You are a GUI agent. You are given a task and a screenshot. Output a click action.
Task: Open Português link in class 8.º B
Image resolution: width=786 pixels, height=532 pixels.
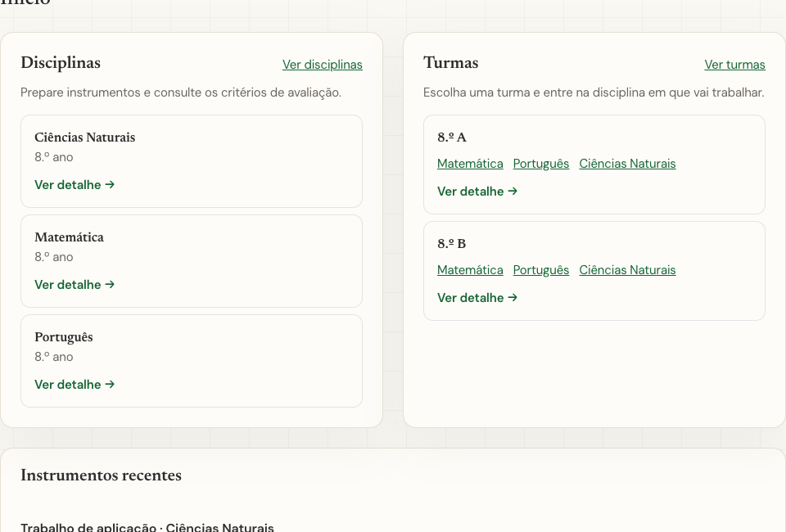(541, 270)
